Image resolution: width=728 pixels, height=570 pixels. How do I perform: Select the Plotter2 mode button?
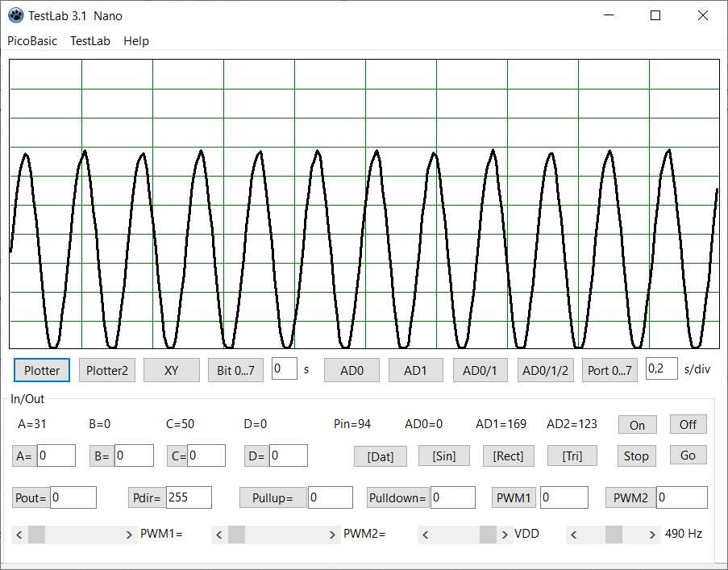(106, 370)
